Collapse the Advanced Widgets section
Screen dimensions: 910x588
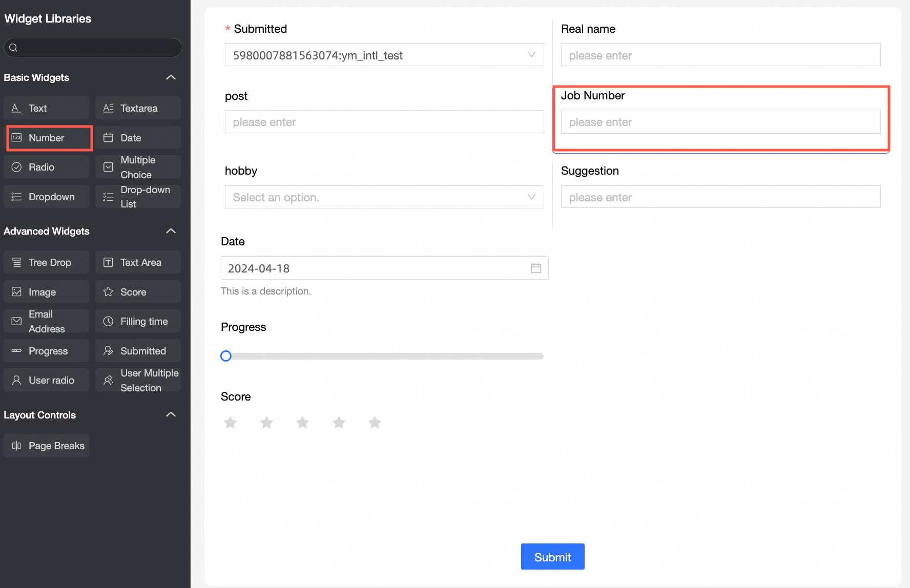click(171, 231)
